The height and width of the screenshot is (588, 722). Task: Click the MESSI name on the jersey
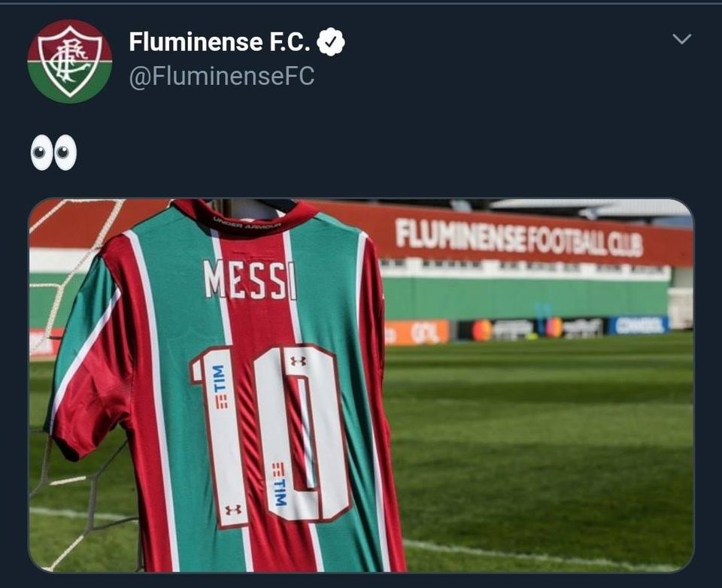[250, 280]
